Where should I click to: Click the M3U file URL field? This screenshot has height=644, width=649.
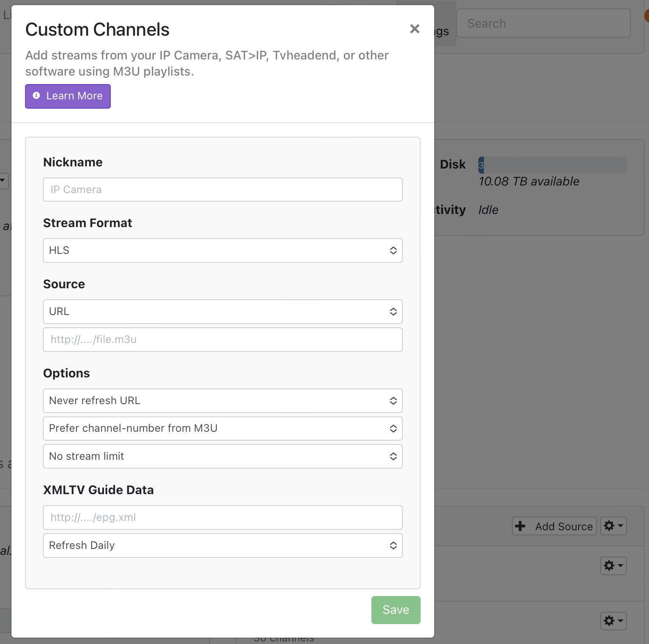click(222, 340)
